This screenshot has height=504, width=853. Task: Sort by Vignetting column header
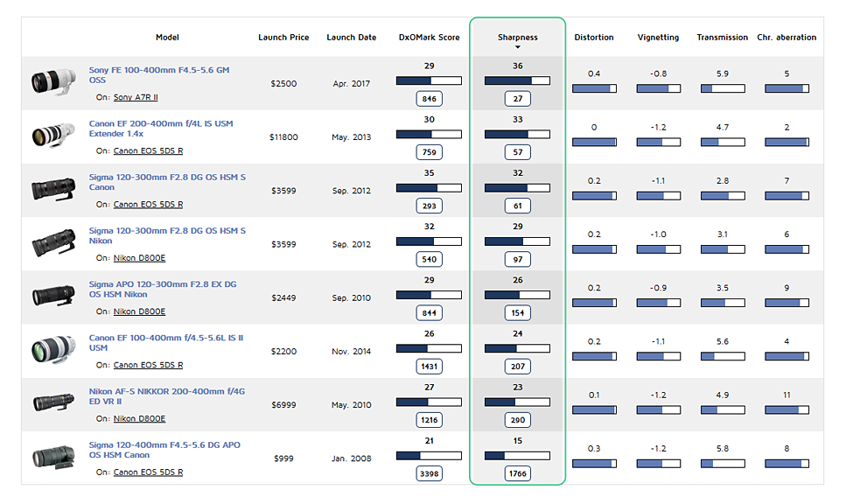tap(658, 38)
